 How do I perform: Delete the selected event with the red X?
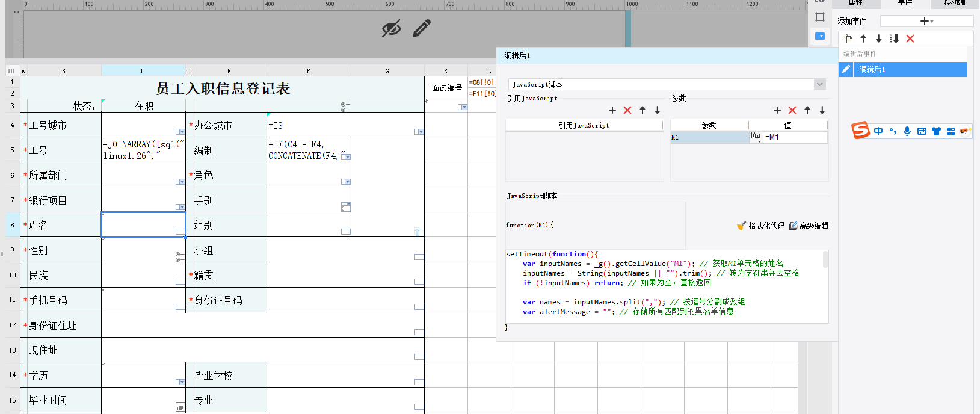click(x=910, y=39)
